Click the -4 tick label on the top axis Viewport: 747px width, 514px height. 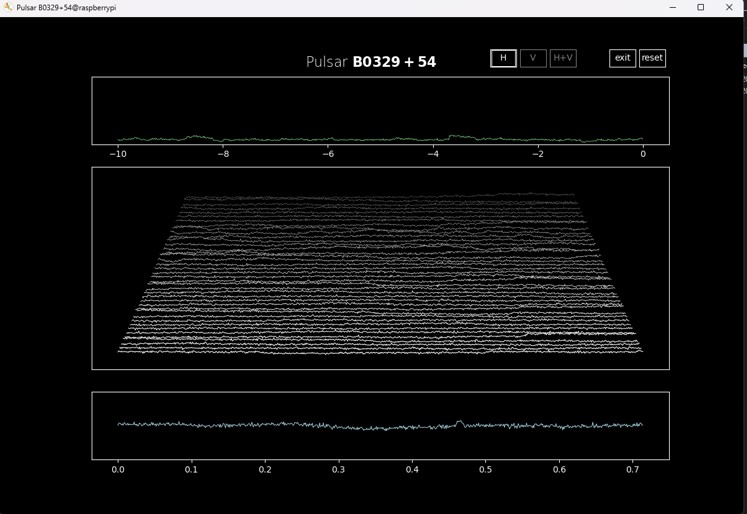432,154
